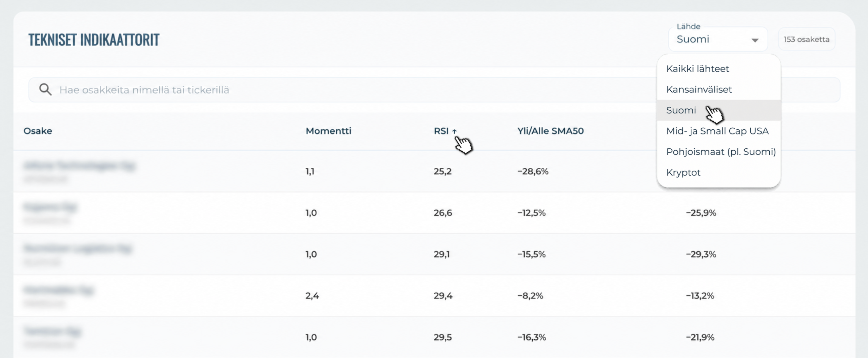
Task: Focus the stock search input field
Action: click(x=434, y=90)
